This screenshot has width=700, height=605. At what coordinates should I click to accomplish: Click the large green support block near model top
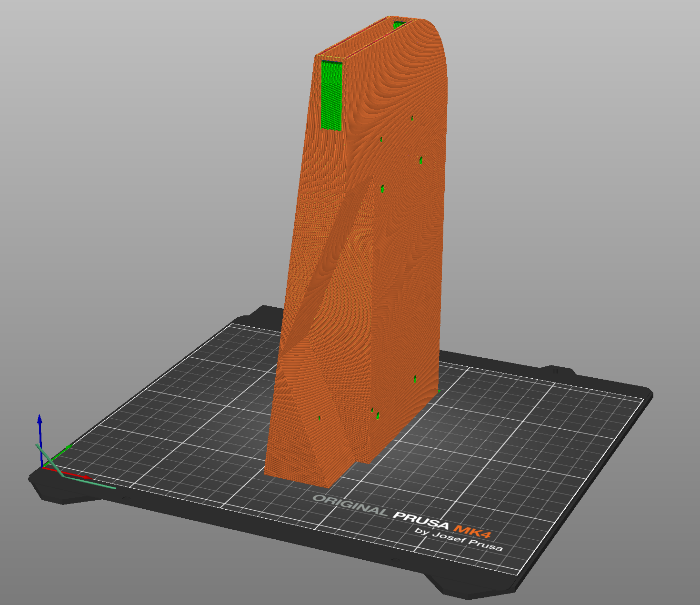pos(331,95)
